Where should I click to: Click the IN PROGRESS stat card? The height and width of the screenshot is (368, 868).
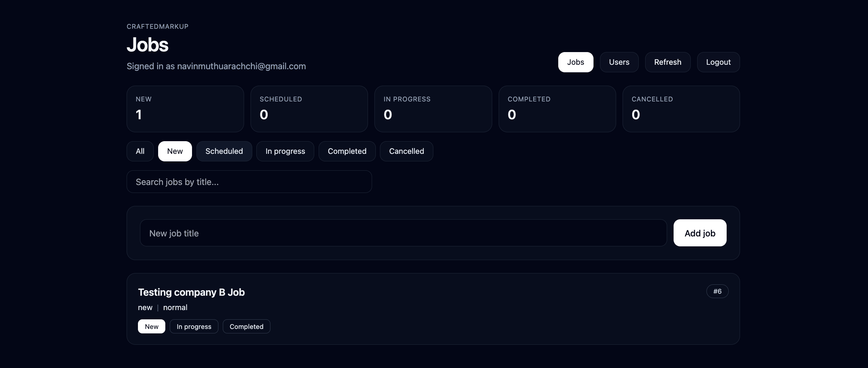pyautogui.click(x=433, y=109)
